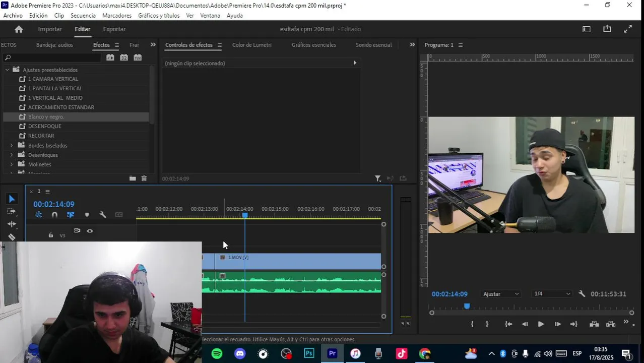The image size is (644, 363).
Task: Show more Effect Controls group panels chevron
Action: tap(412, 45)
